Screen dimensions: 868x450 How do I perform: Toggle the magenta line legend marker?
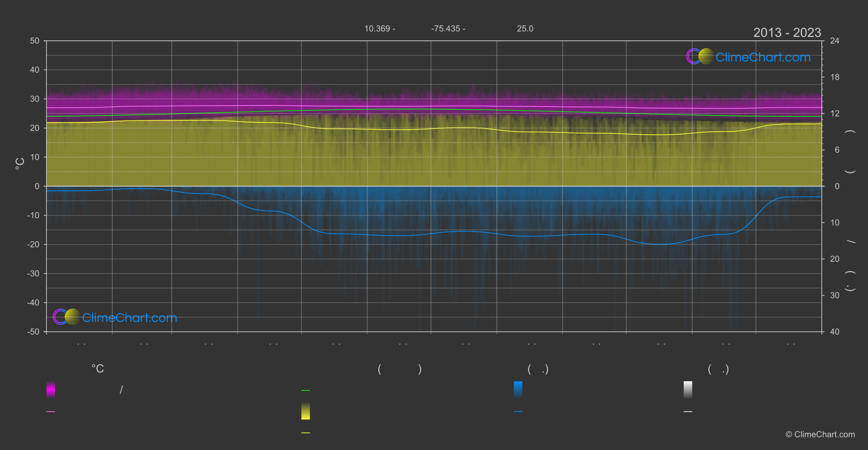point(51,412)
